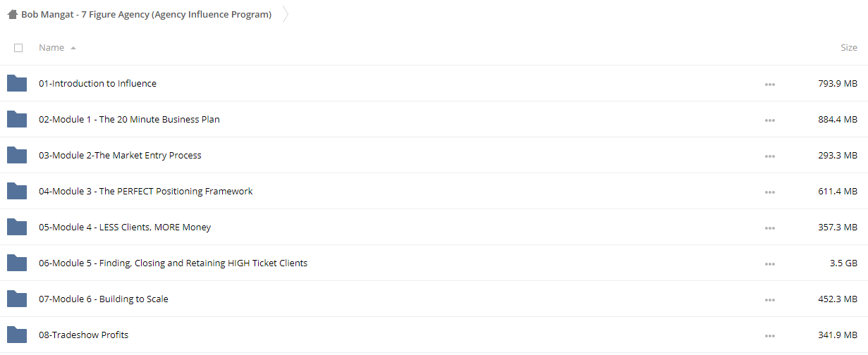The height and width of the screenshot is (355, 868).
Task: Select the 03-Module 2 folder icon
Action: click(17, 155)
